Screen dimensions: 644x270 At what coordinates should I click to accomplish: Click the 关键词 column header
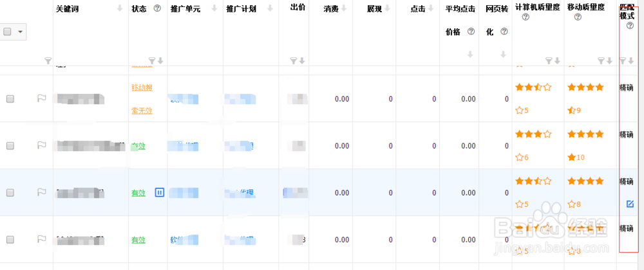pyautogui.click(x=68, y=8)
